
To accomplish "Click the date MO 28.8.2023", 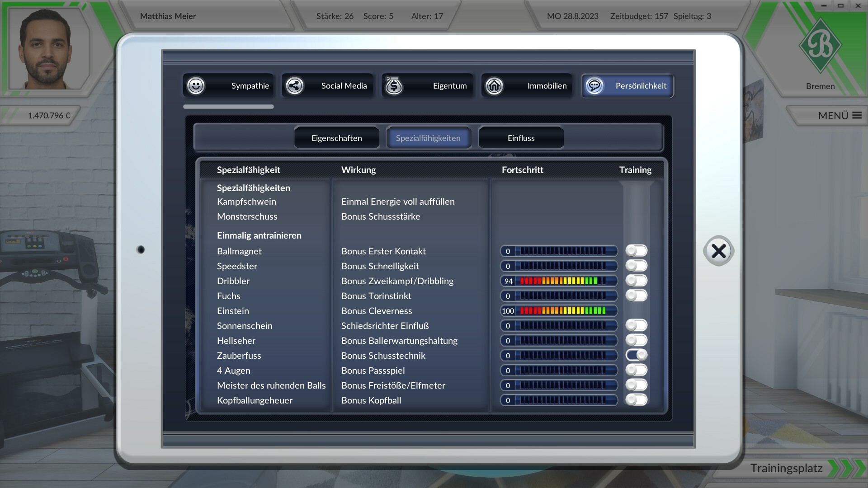I will point(572,16).
